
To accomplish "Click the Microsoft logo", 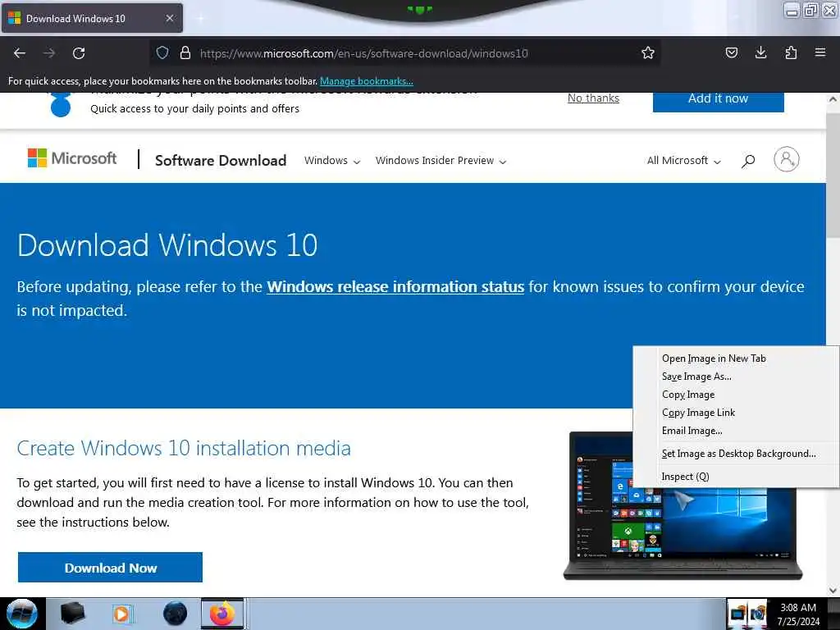I will tap(72, 158).
